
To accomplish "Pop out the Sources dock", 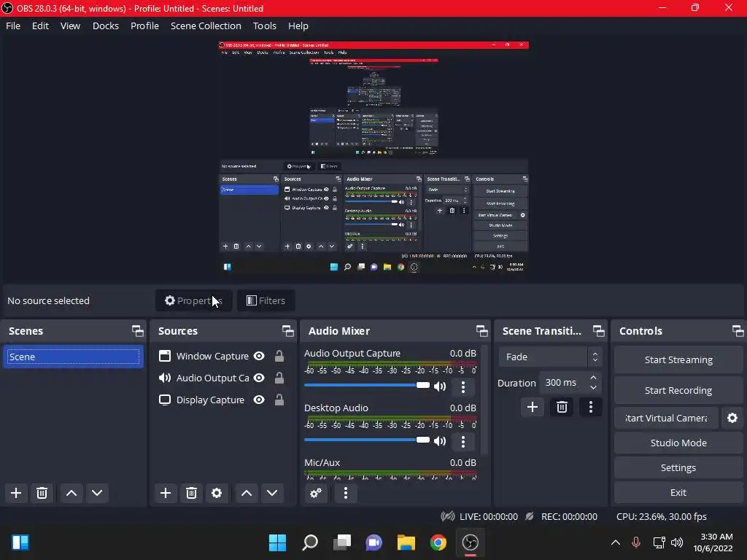I will [287, 331].
